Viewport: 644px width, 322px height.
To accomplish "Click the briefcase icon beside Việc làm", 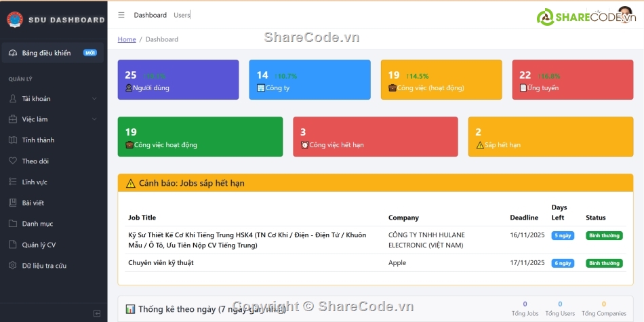I will (x=13, y=119).
